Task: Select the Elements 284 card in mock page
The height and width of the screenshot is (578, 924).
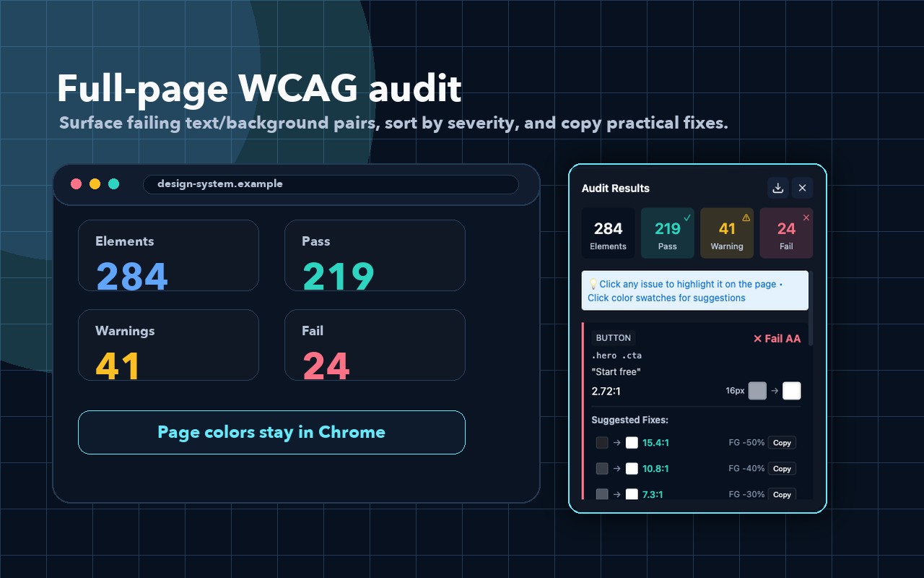Action: [168, 255]
